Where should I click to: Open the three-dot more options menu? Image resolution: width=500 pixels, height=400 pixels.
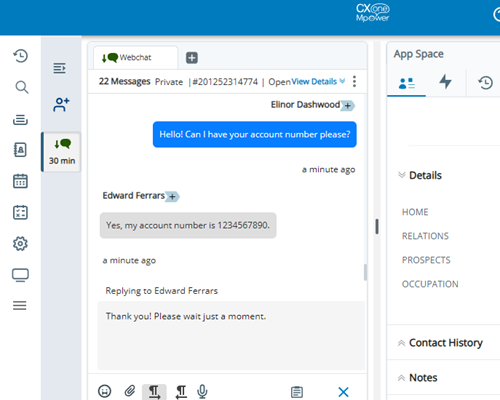click(354, 81)
